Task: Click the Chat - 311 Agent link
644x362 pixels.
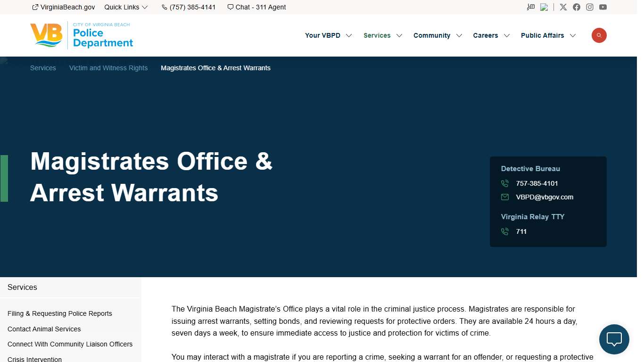Action: (x=256, y=7)
